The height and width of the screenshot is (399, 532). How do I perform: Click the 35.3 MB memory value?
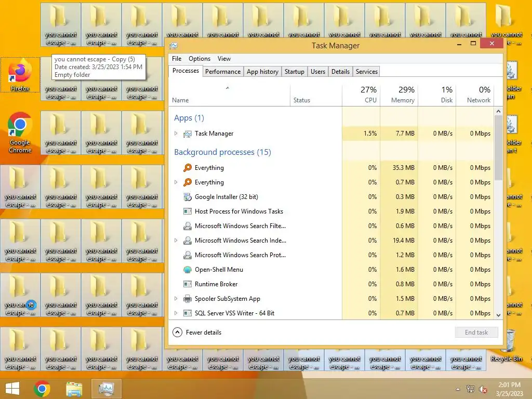tap(403, 168)
